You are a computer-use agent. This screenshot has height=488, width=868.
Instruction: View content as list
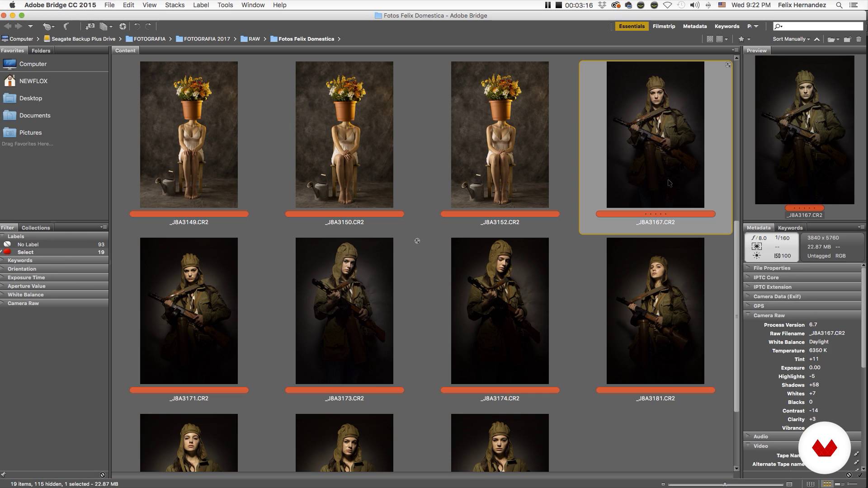(x=851, y=484)
